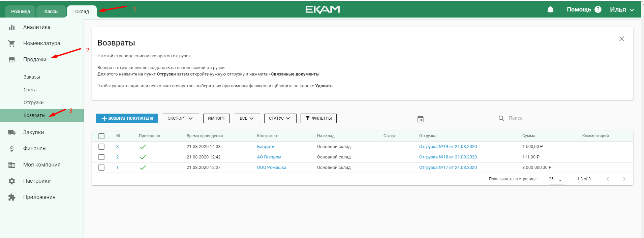This screenshot has width=644, height=238.
Task: Open return number 3 link
Action: [117, 147]
